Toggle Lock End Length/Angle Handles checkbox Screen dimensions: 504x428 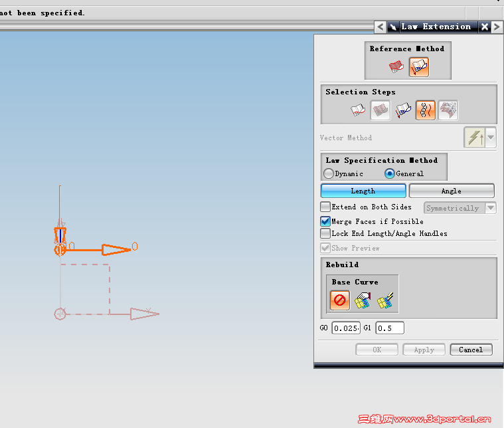pyautogui.click(x=325, y=233)
